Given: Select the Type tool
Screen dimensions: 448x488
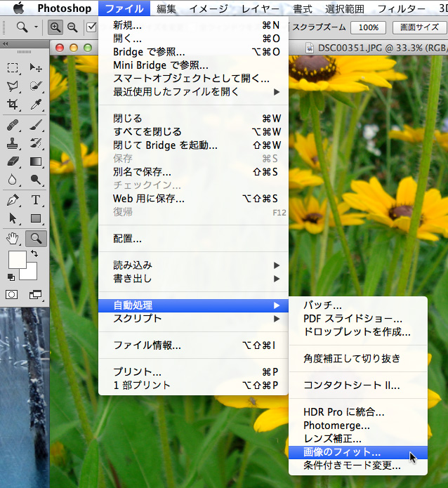Looking at the screenshot, I should [x=36, y=200].
